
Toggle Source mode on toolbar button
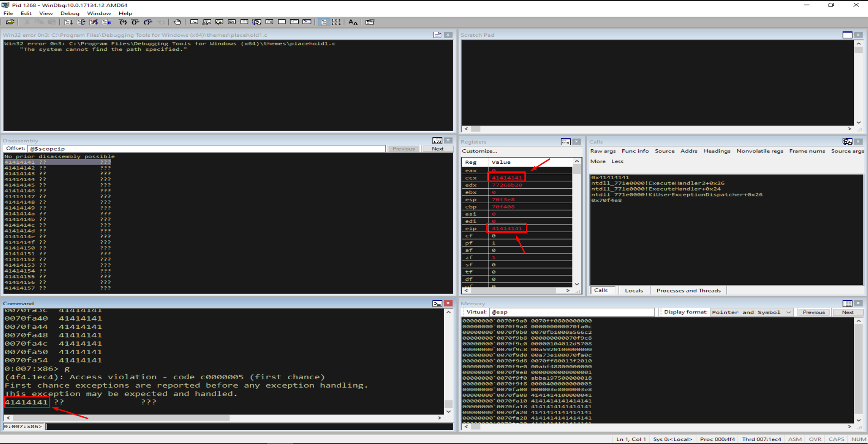(324, 22)
